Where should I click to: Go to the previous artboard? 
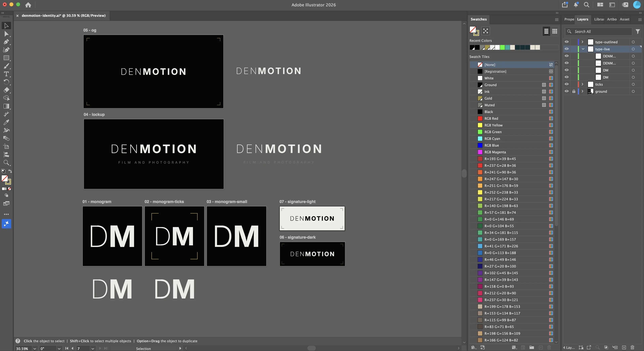pyautogui.click(x=72, y=348)
